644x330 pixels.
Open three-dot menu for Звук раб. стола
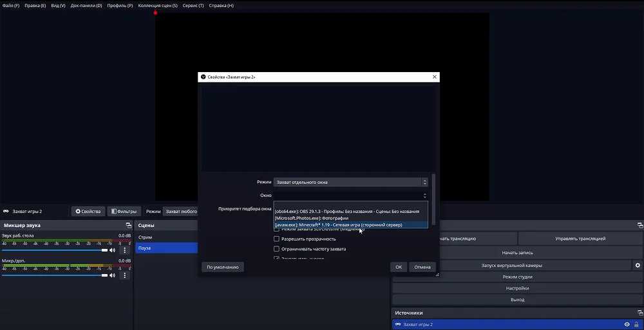(x=125, y=250)
